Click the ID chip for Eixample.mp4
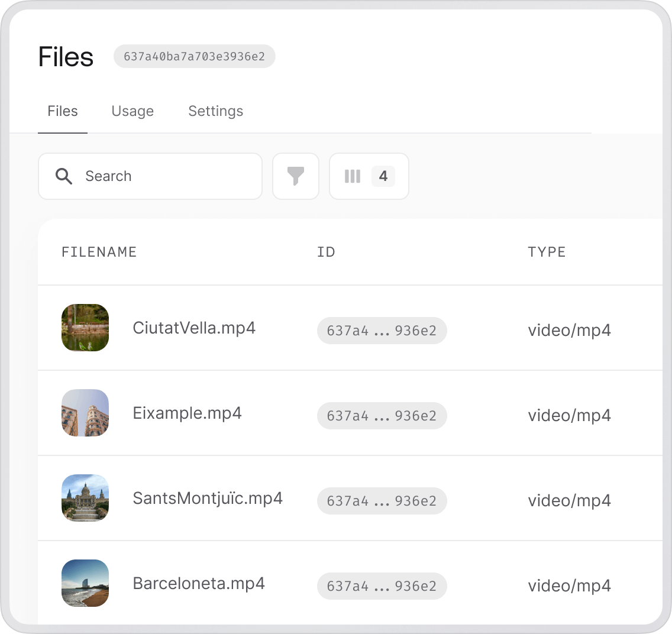672x634 pixels. [x=382, y=416]
